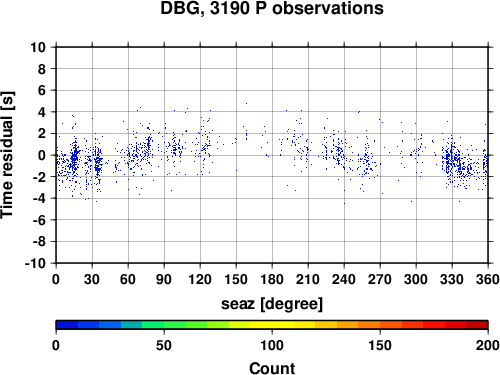Click the Time residual [s] axis label
This screenshot has width=500, height=375.
tap(7, 155)
